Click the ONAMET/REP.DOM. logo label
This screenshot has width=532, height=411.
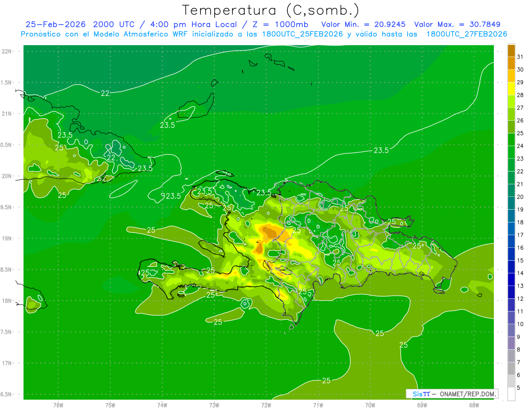(452, 394)
